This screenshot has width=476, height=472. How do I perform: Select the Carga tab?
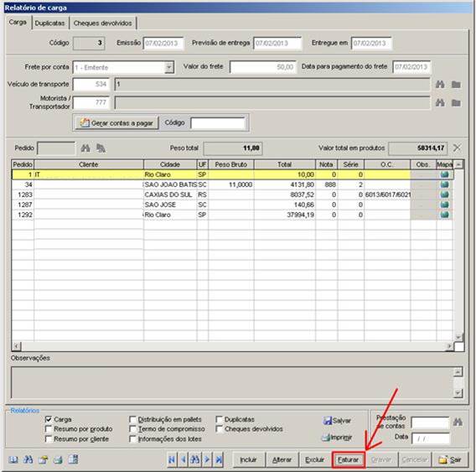(x=18, y=22)
